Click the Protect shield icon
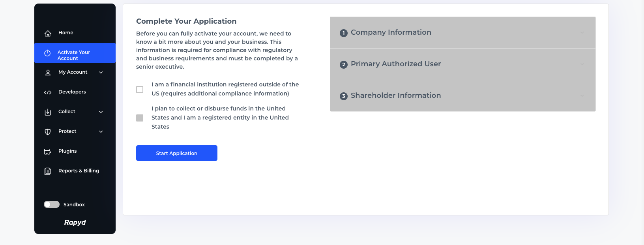The width and height of the screenshot is (644, 245). coord(48,132)
